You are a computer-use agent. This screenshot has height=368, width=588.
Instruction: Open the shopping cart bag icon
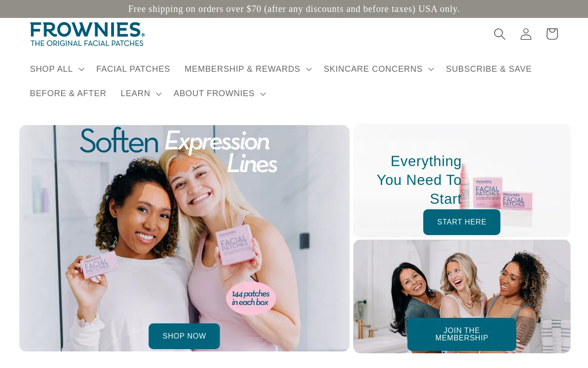point(552,34)
